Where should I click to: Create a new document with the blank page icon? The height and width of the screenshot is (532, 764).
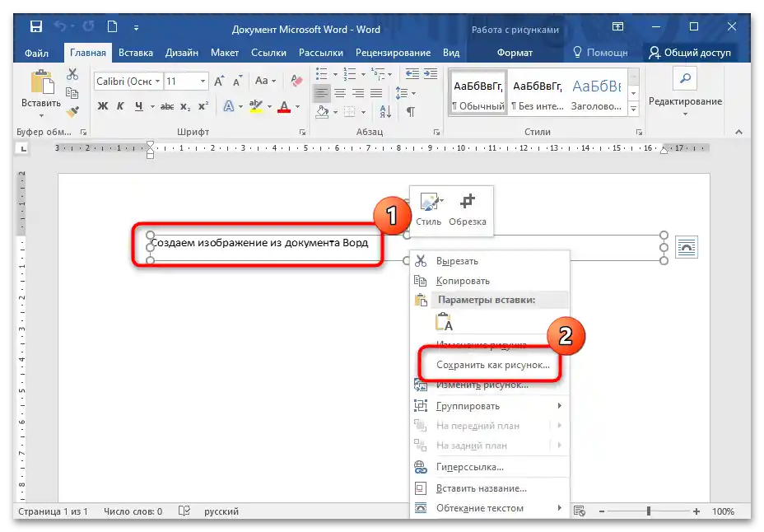point(112,27)
